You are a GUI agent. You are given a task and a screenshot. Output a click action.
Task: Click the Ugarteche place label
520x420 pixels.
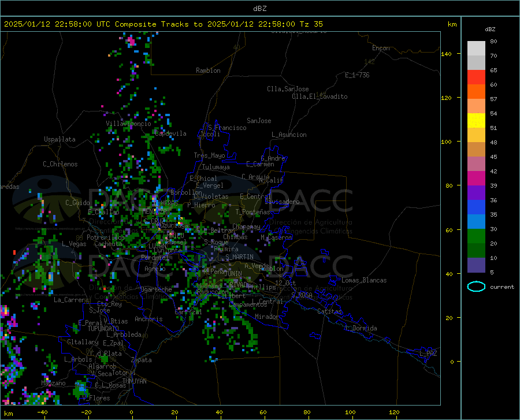point(156,289)
